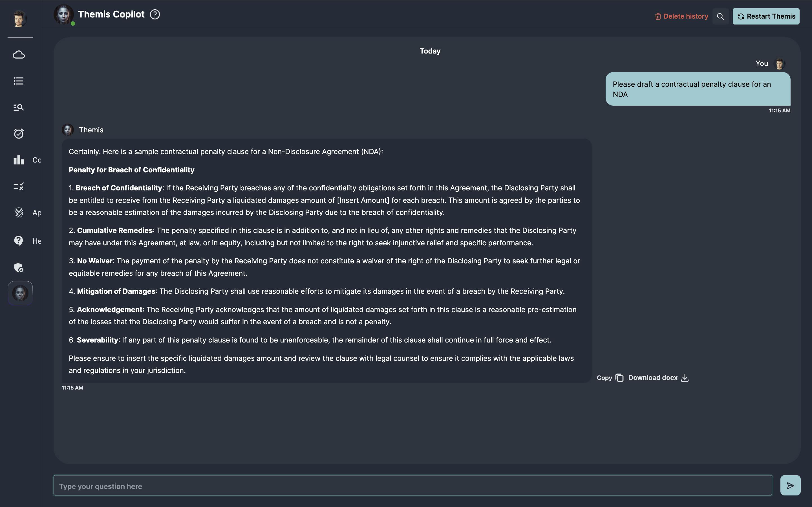This screenshot has height=507, width=812.
Task: Open the cloud icon in sidebar
Action: [19, 55]
